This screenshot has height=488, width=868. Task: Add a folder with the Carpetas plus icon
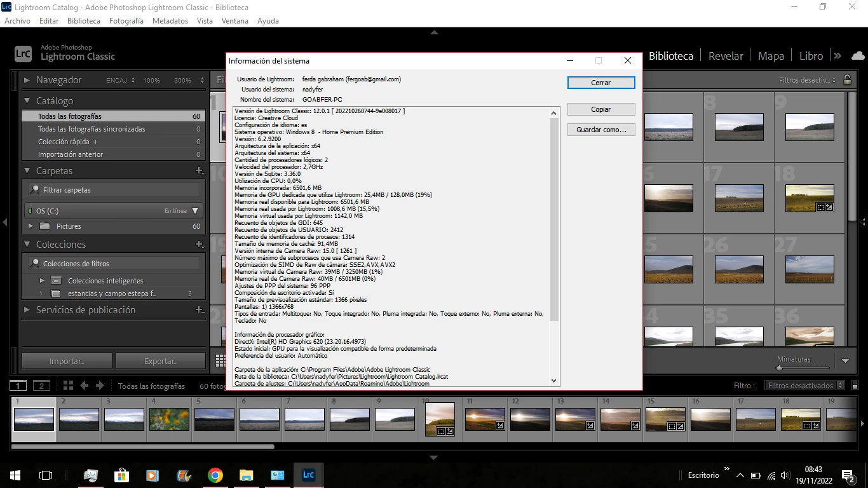(x=199, y=171)
